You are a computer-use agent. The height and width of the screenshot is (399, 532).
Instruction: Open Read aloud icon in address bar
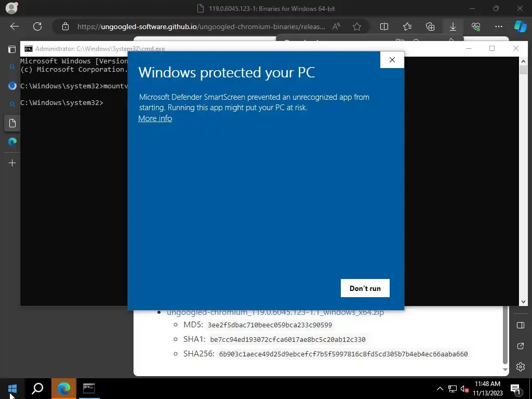336,26
